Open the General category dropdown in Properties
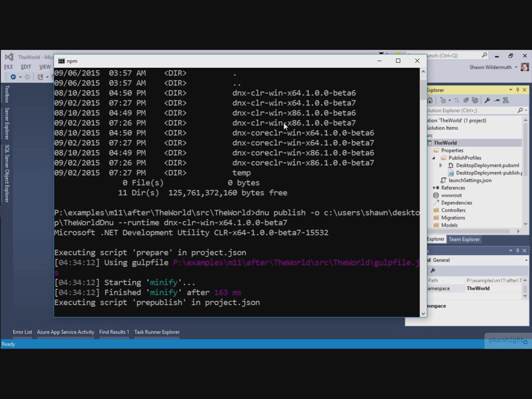This screenshot has height=399, width=532. 526,260
